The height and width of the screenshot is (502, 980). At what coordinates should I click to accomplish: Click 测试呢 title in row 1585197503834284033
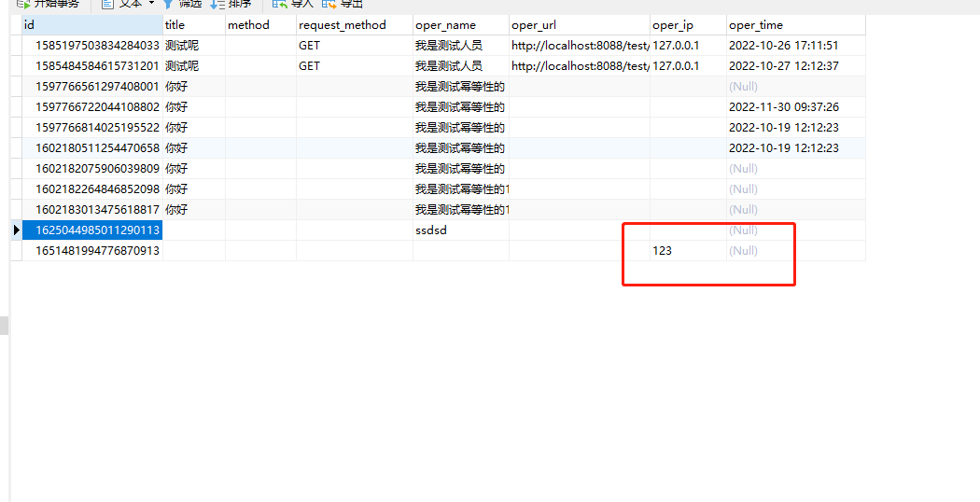[194, 46]
